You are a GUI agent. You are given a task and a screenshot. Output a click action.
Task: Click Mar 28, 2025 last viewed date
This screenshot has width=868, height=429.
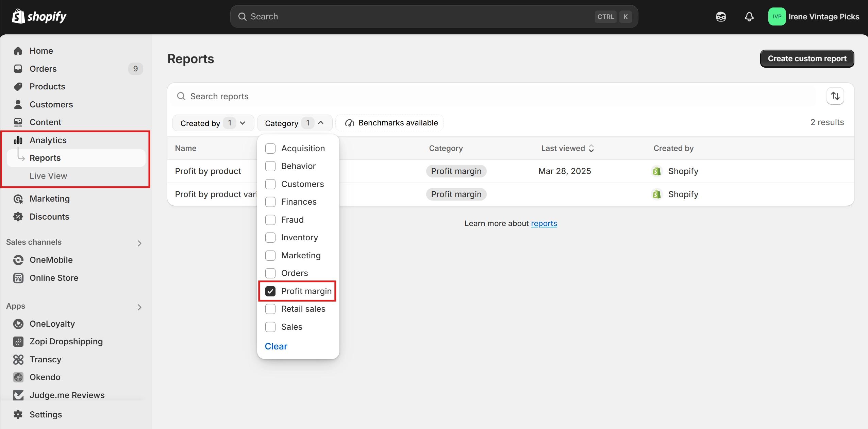click(565, 171)
